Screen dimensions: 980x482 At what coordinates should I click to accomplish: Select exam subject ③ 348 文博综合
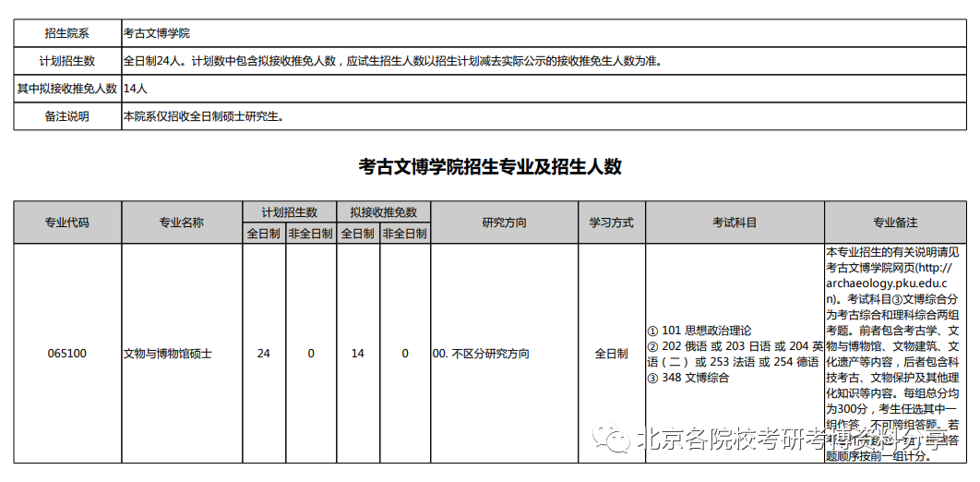[x=688, y=378]
